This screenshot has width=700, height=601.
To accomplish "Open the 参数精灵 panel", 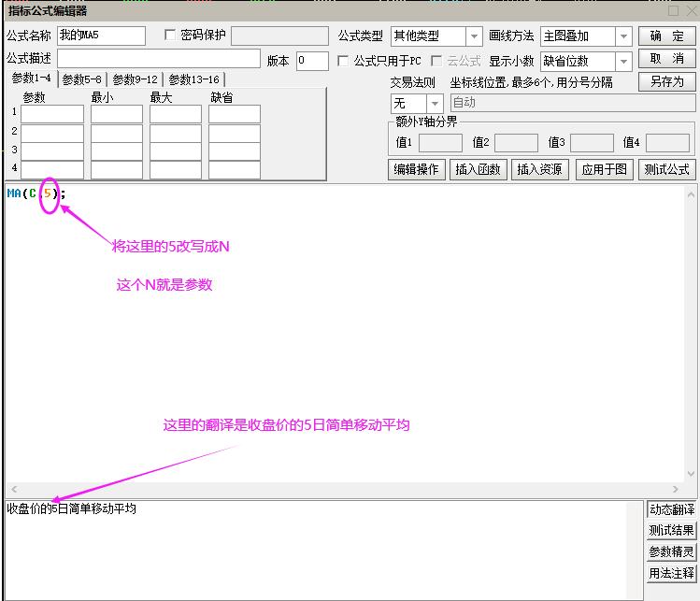I will click(671, 551).
